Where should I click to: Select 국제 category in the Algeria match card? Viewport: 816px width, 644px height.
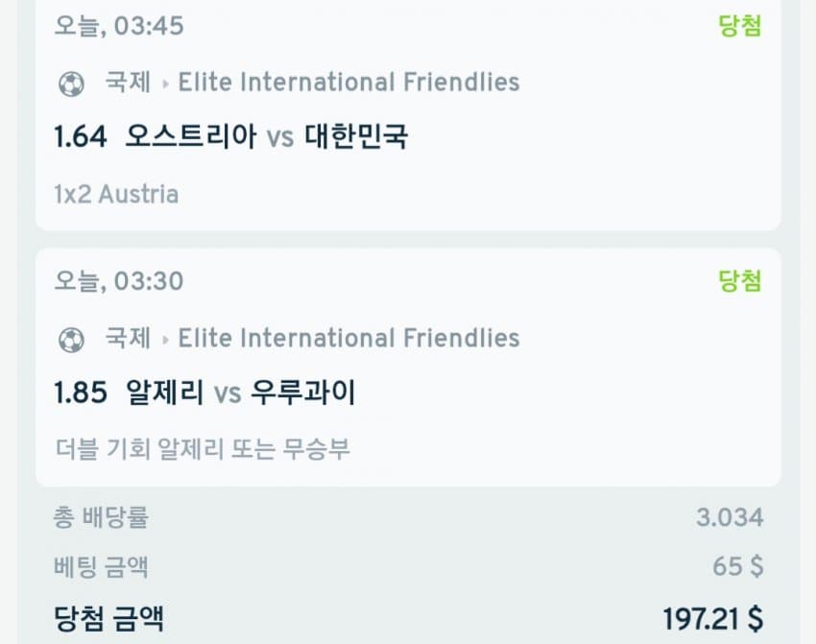click(x=128, y=338)
